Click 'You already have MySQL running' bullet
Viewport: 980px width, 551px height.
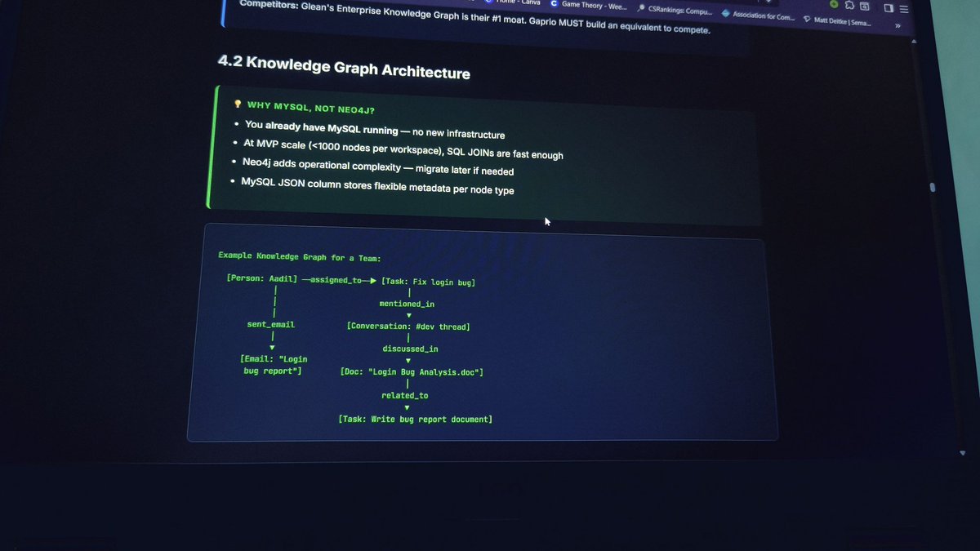[x=375, y=130]
